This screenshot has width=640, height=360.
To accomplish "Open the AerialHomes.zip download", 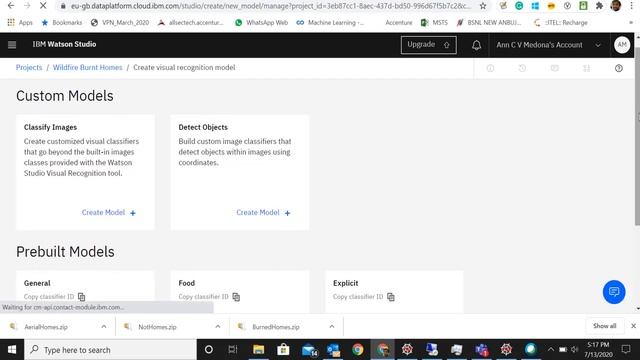I will [46, 327].
